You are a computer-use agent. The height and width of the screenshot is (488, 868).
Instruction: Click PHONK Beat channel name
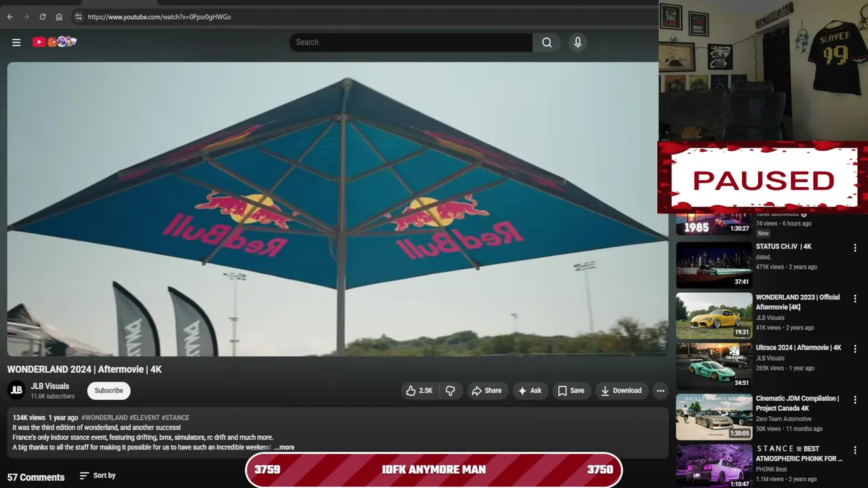click(x=772, y=469)
